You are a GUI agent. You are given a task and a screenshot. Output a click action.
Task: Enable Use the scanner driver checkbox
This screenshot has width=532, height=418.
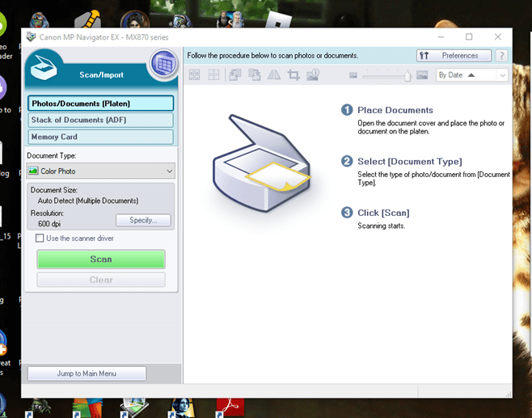pos(40,239)
